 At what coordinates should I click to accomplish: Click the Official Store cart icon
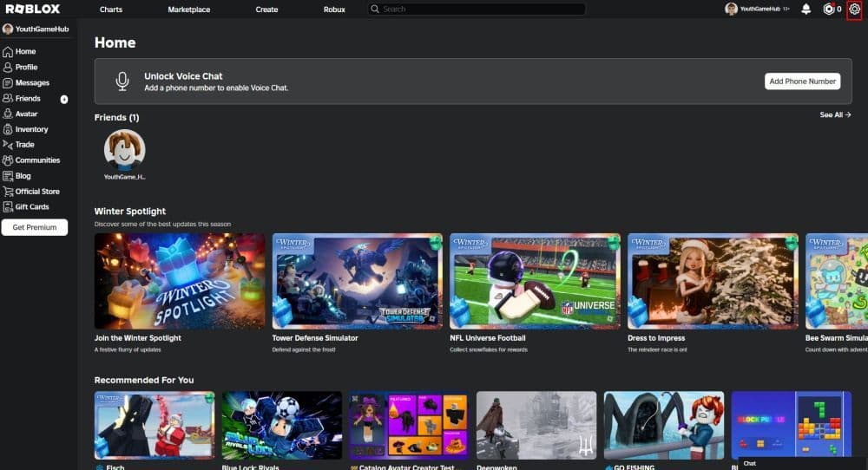point(8,192)
